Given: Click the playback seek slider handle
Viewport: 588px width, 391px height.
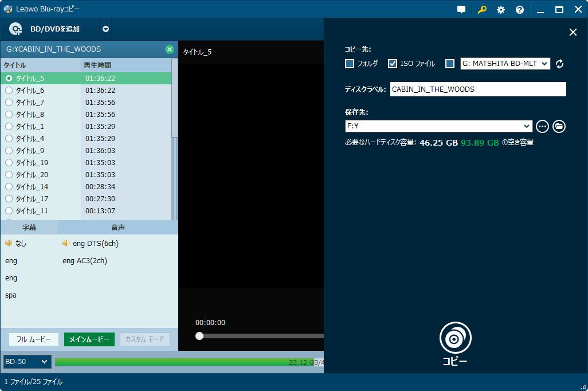Looking at the screenshot, I should coord(199,336).
